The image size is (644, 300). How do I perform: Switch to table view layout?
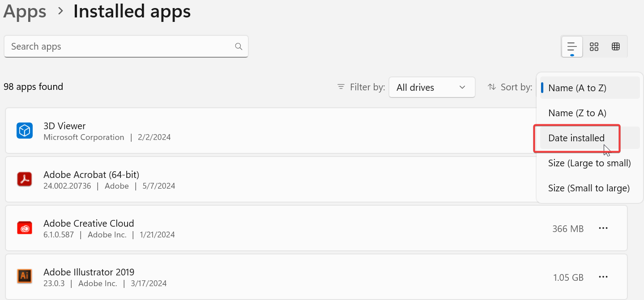point(616,46)
